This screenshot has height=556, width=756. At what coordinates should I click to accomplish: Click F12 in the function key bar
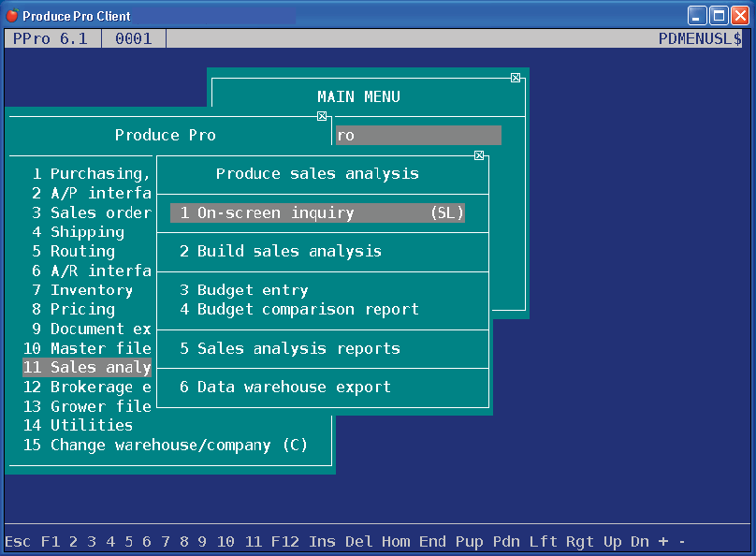[285, 542]
